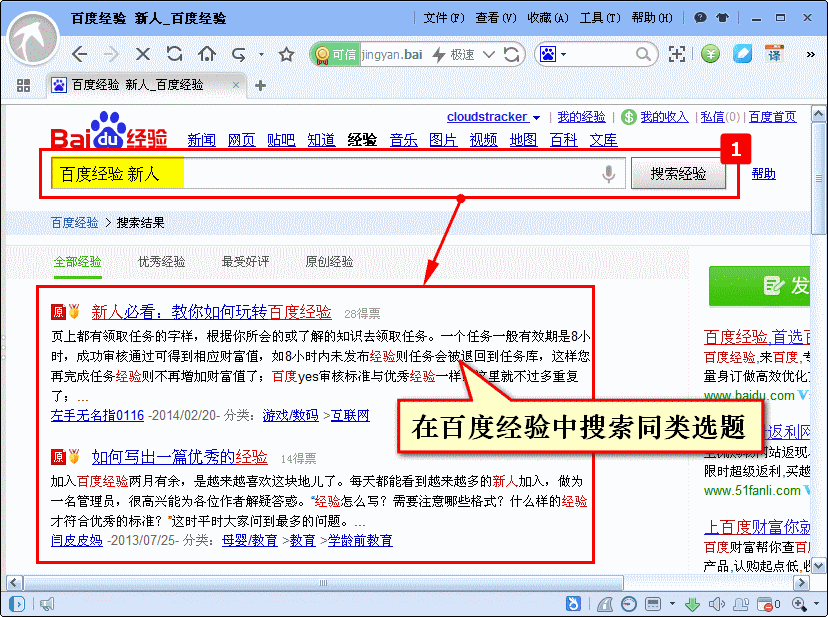Open the 文库 navigation link
Image resolution: width=828 pixels, height=617 pixels.
tap(604, 140)
